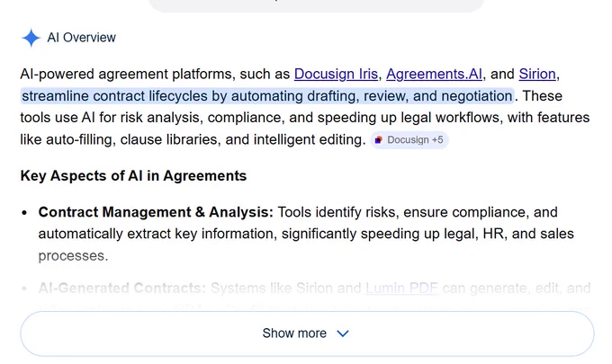The width and height of the screenshot is (612, 364).
Task: Open the Lumin PDF link
Action: (x=401, y=288)
